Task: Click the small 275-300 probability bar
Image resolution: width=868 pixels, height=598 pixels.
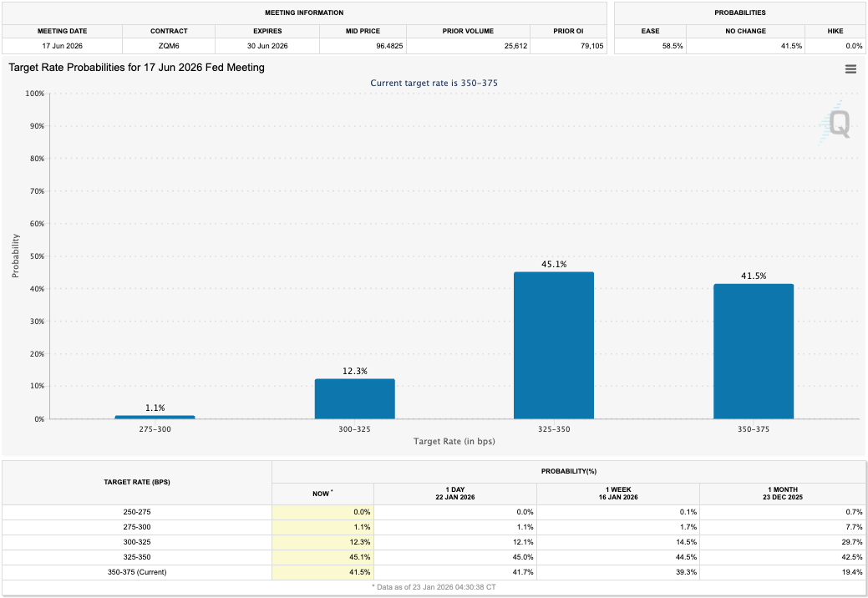Action: click(154, 416)
